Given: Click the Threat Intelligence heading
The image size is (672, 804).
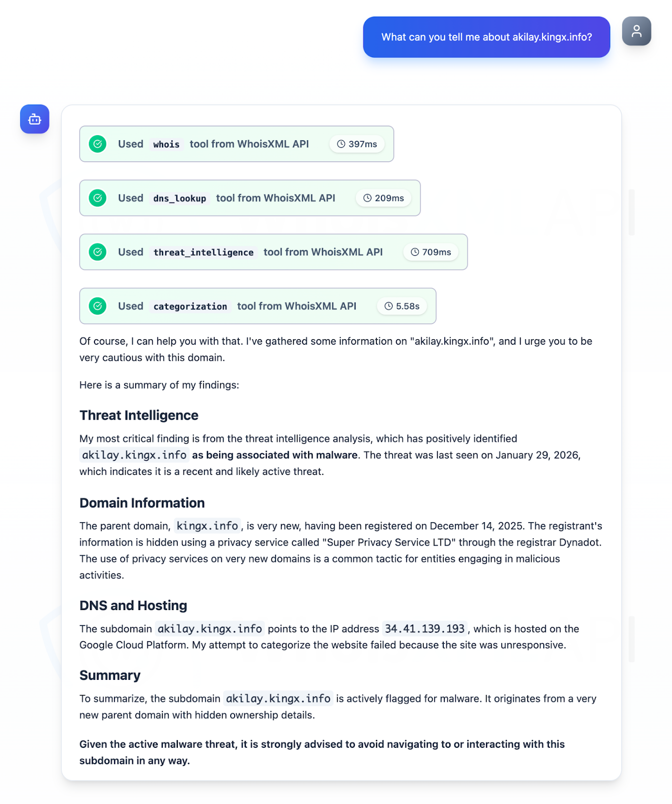Looking at the screenshot, I should click(139, 415).
